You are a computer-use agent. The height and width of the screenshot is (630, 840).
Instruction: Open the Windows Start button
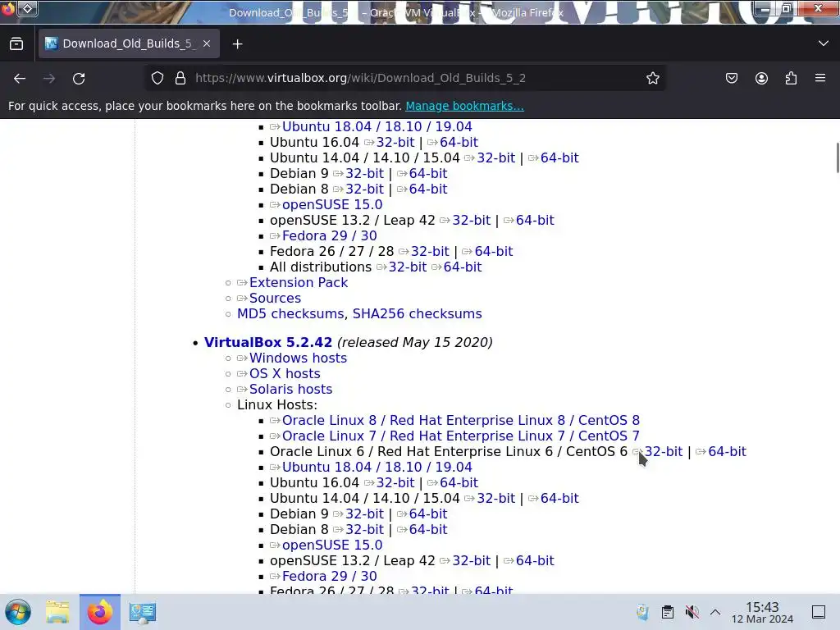[18, 612]
